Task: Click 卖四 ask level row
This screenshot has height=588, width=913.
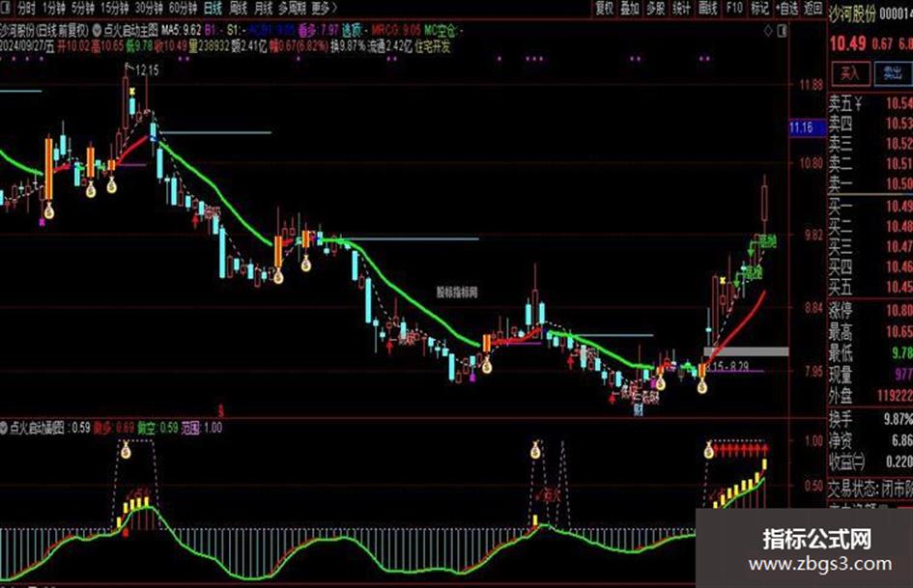Action: 870,124
